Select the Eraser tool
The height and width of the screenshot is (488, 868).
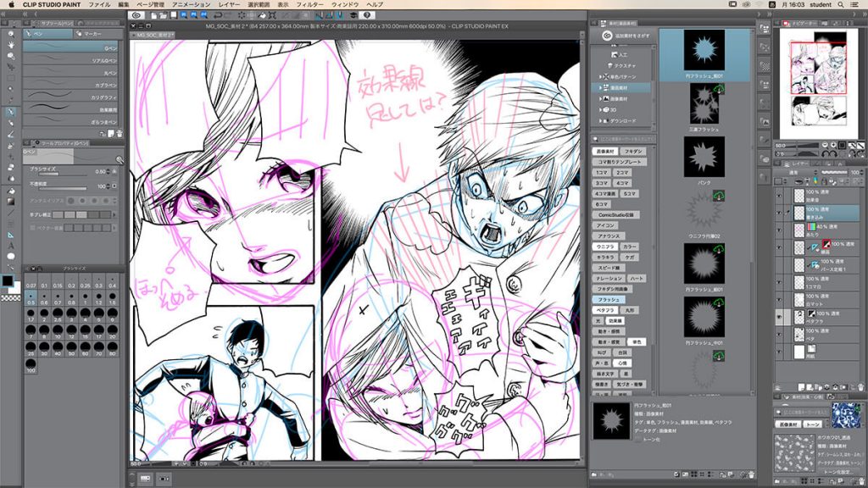point(11,168)
